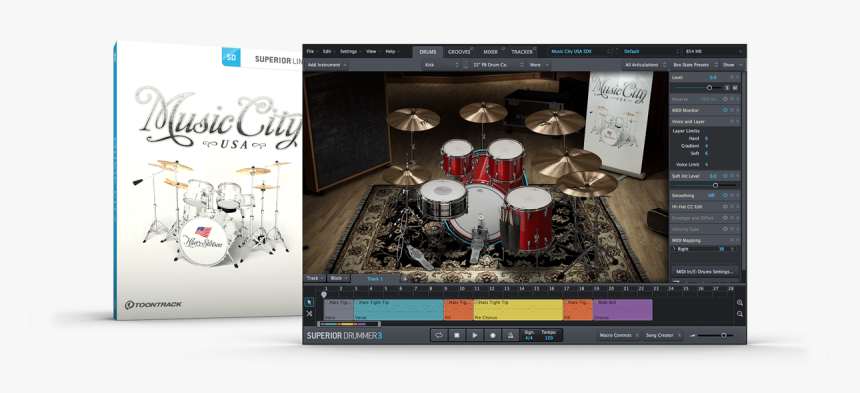
Task: Toggle Reverse power switch
Action: pyautogui.click(x=725, y=99)
